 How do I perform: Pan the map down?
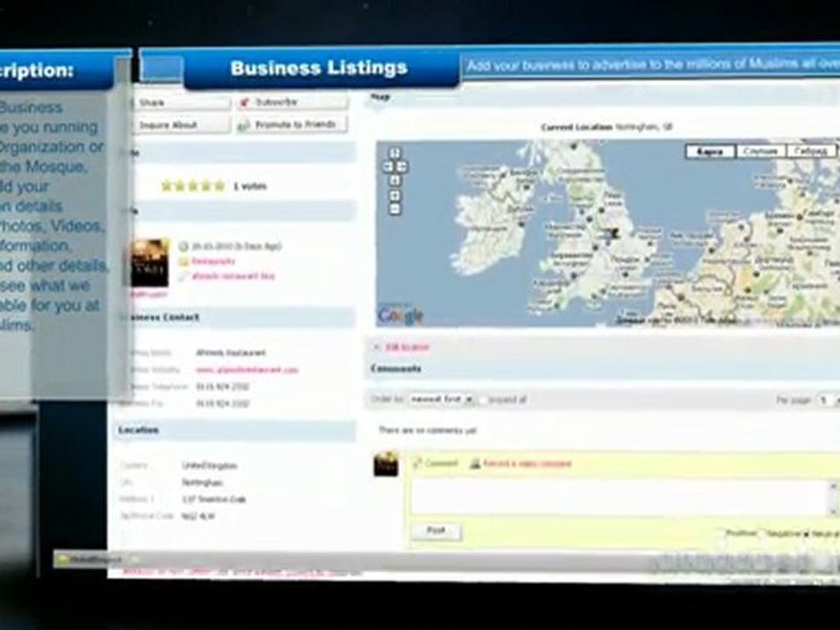click(395, 180)
